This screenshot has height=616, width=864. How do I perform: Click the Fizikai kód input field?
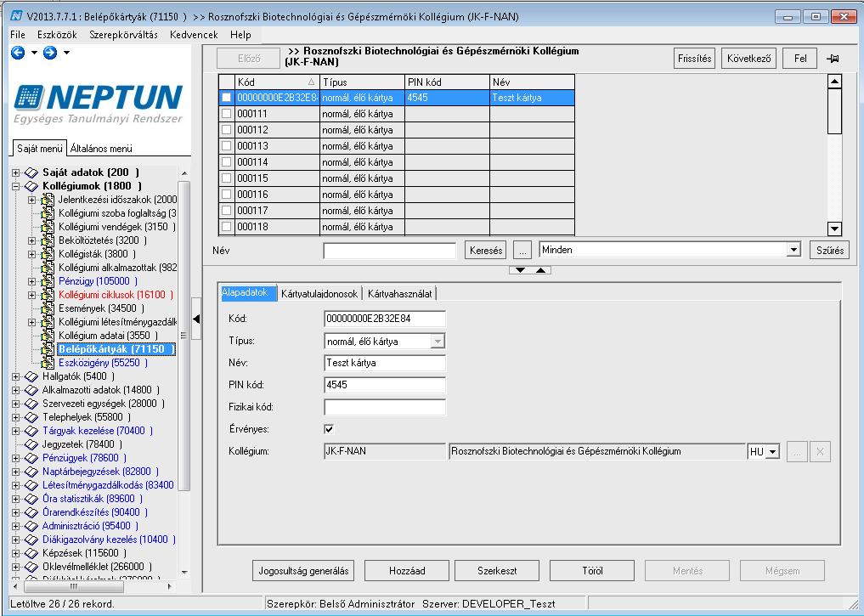tap(385, 407)
